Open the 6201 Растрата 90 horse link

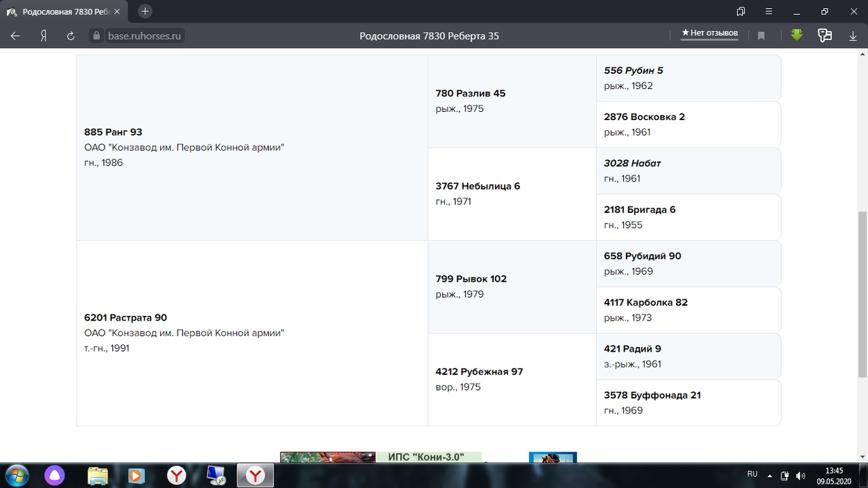coord(125,318)
